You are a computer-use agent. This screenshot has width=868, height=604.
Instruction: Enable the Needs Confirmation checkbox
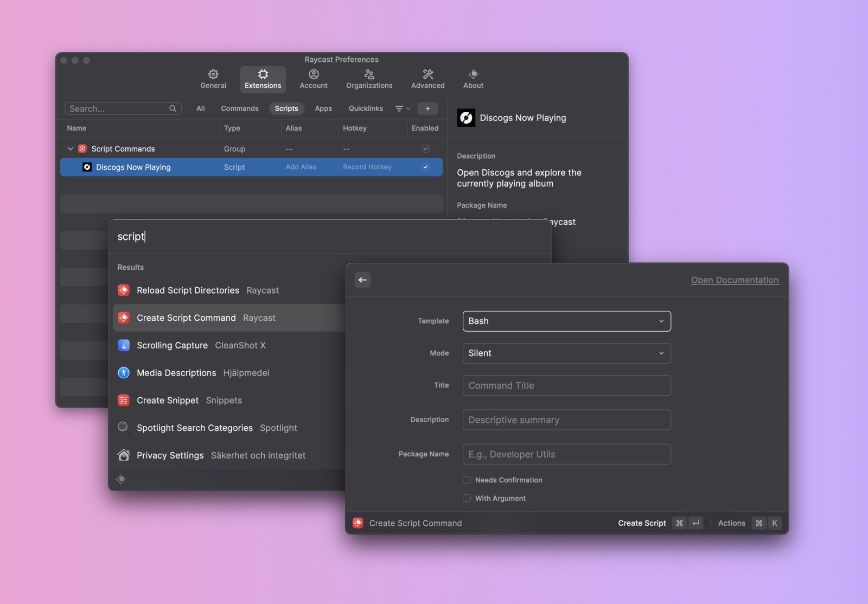point(467,480)
